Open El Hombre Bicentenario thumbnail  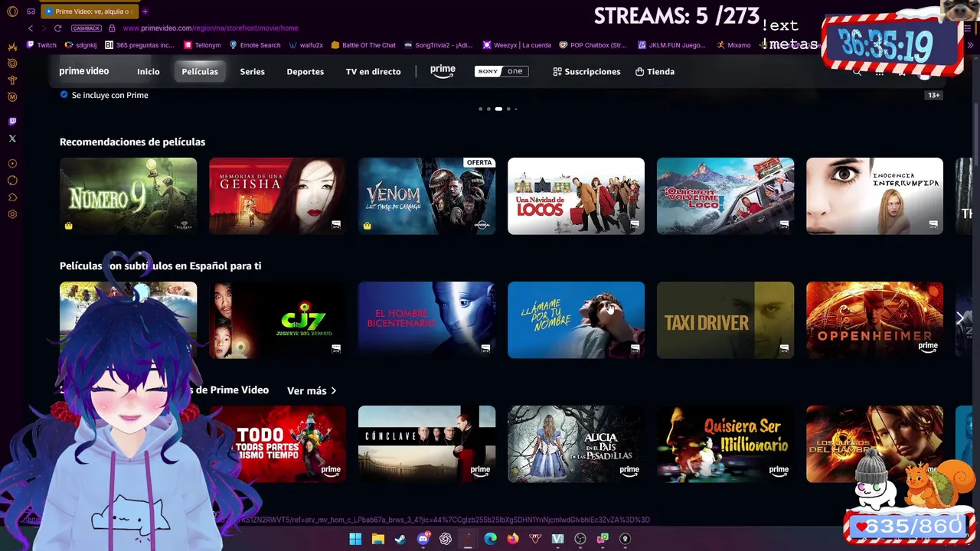(426, 320)
